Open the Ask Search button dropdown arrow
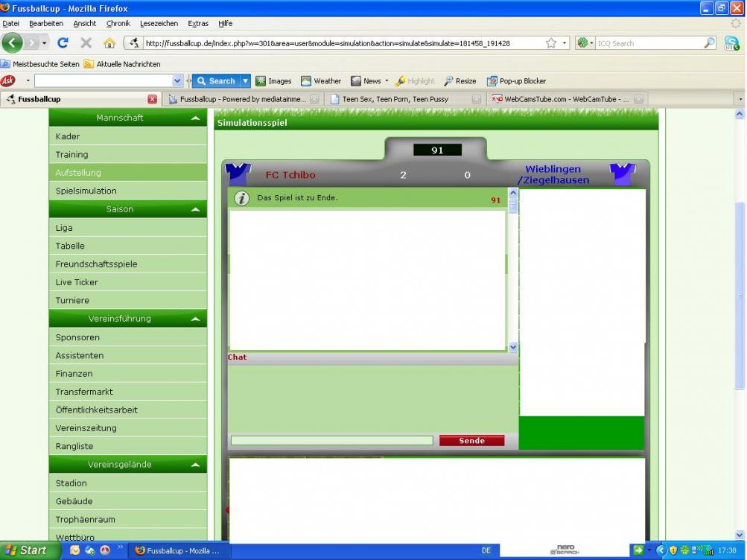This screenshot has height=560, width=747. 245,81
